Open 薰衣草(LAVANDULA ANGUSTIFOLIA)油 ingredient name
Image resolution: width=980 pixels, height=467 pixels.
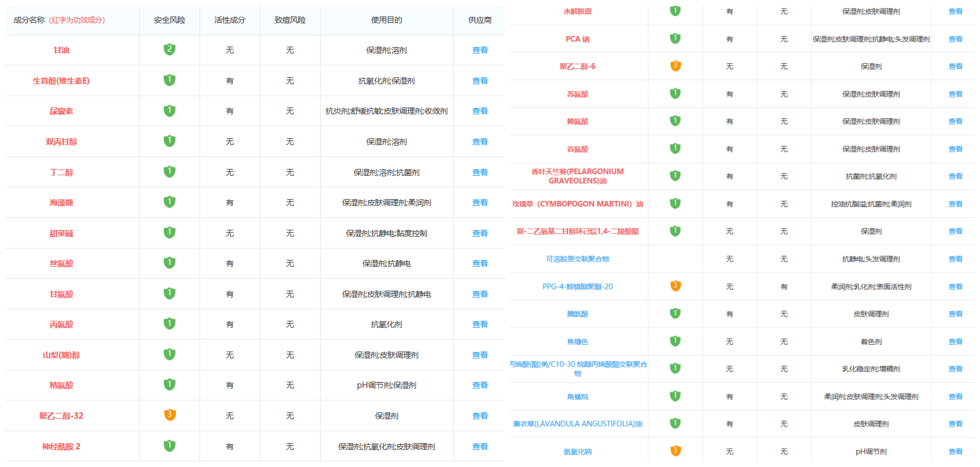coord(578,424)
